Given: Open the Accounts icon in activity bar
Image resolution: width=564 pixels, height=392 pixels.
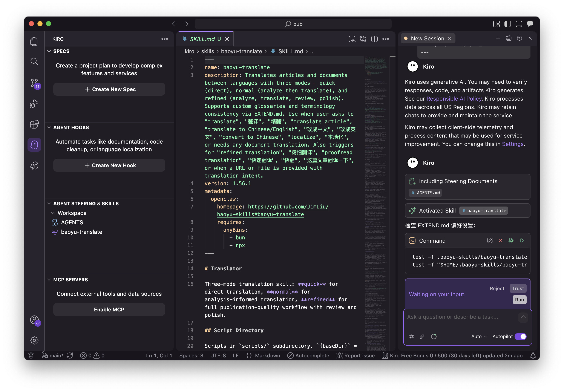Looking at the screenshot, I should pos(35,320).
